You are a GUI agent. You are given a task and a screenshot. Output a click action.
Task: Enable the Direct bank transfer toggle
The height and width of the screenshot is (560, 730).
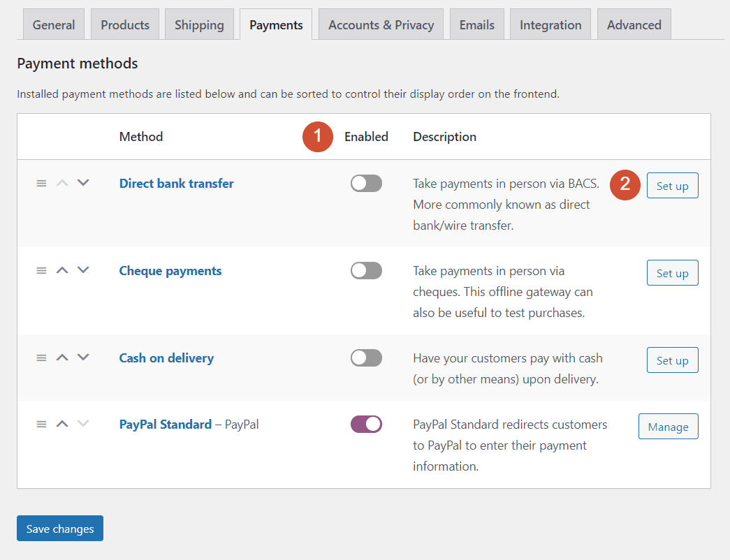pos(366,183)
